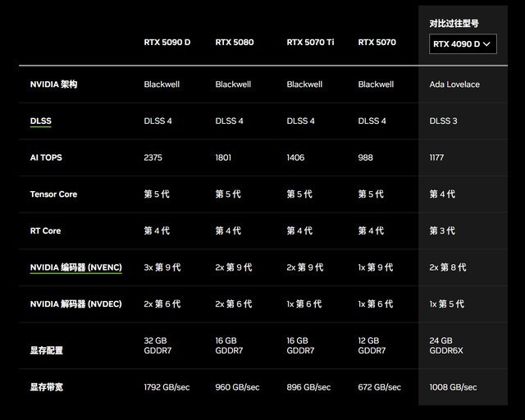Click the 1008 GB/sec bandwidth cell

[x=453, y=387]
